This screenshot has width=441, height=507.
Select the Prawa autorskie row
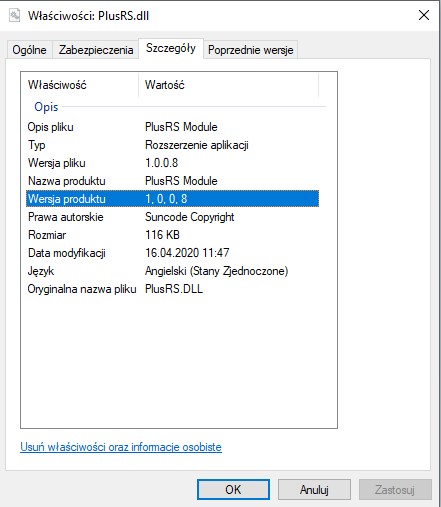pos(172,217)
